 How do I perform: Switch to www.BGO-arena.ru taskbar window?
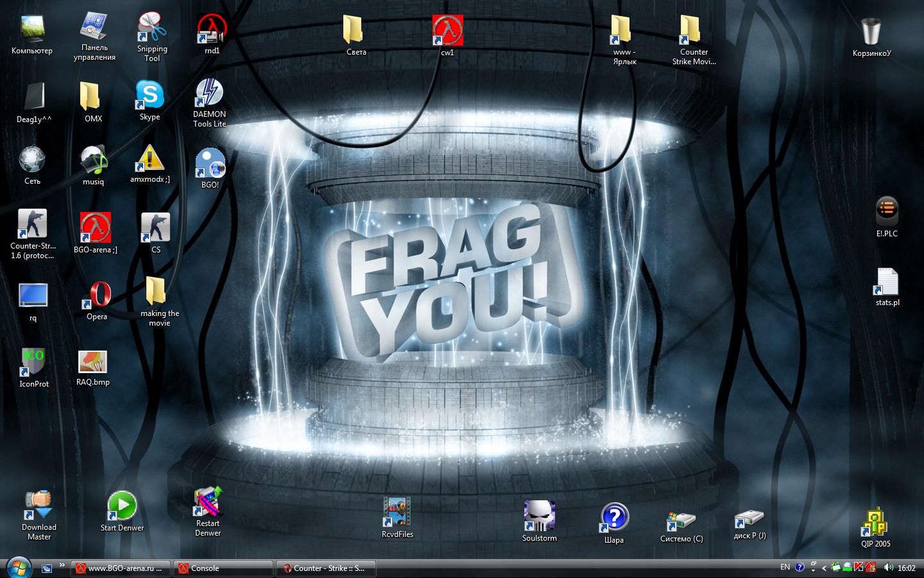120,568
